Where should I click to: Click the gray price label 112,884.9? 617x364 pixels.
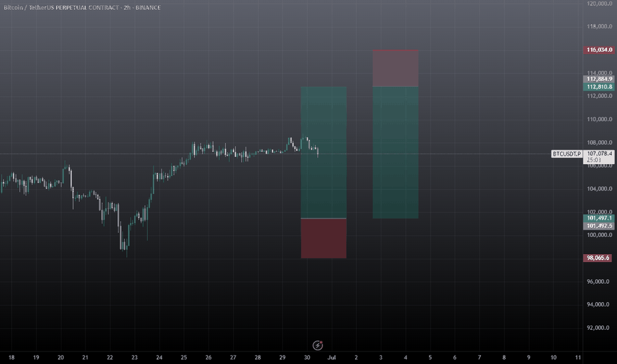point(599,79)
